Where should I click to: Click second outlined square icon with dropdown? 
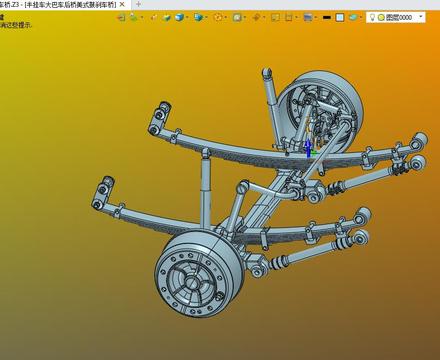pyautogui.click(x=289, y=17)
